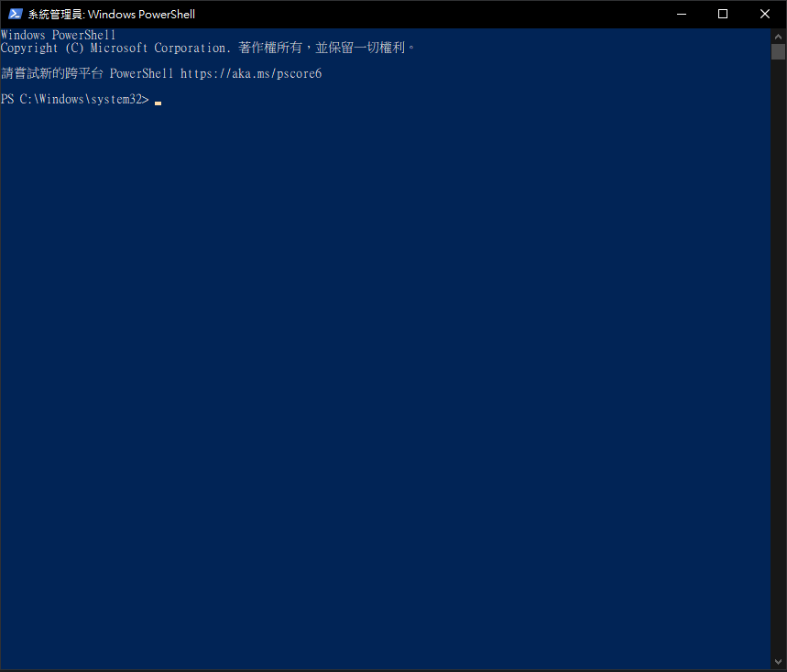Click the '系統管理員: Windows PowerShell' window title
The height and width of the screenshot is (672, 787).
112,14
